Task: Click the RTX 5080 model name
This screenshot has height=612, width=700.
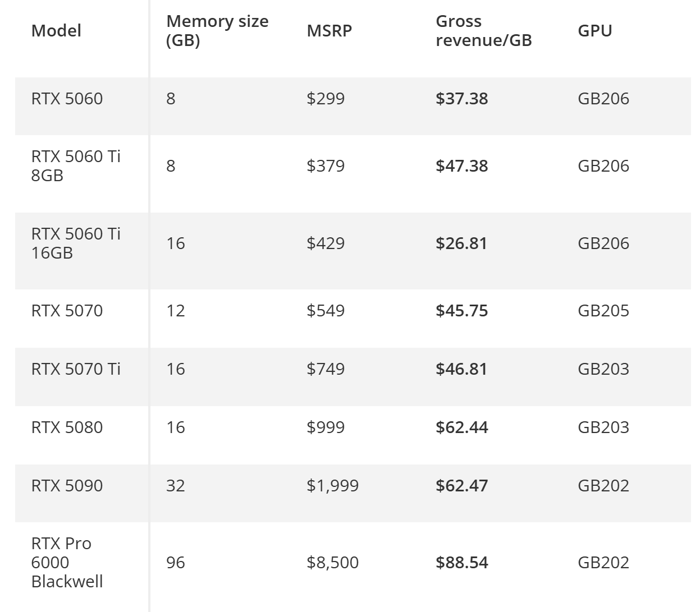Action: point(67,427)
